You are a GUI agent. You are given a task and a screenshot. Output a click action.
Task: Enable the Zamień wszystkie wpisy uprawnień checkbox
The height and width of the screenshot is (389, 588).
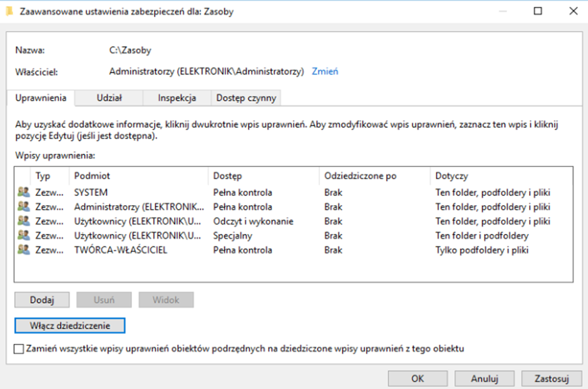coord(19,349)
